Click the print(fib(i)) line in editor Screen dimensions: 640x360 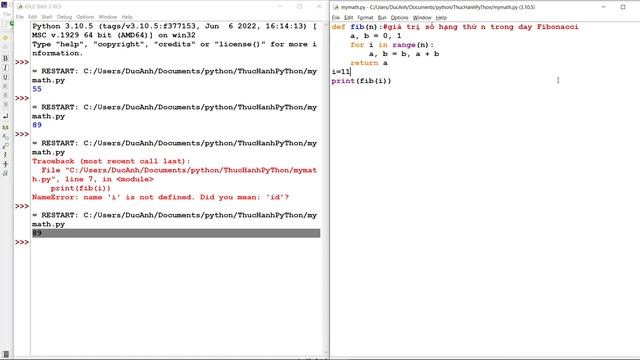tap(361, 81)
